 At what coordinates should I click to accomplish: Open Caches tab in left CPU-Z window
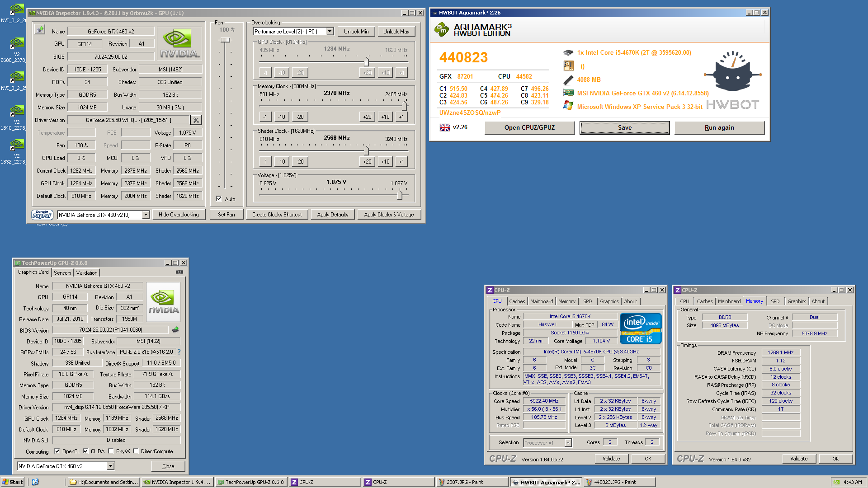click(x=517, y=301)
